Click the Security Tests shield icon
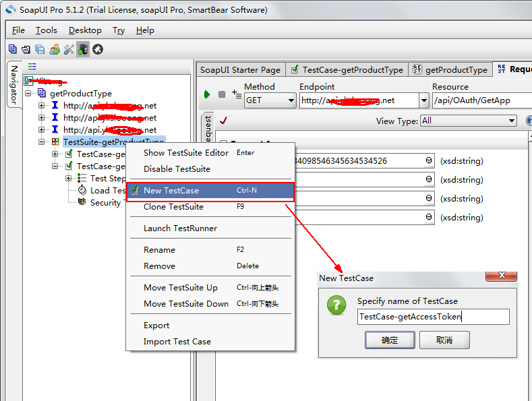This screenshot has width=532, height=401. (x=82, y=202)
